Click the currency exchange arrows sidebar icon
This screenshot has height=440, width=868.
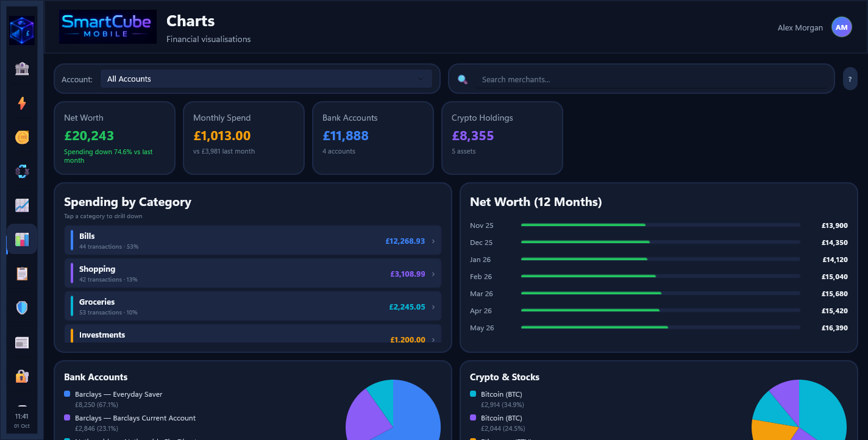click(x=22, y=171)
